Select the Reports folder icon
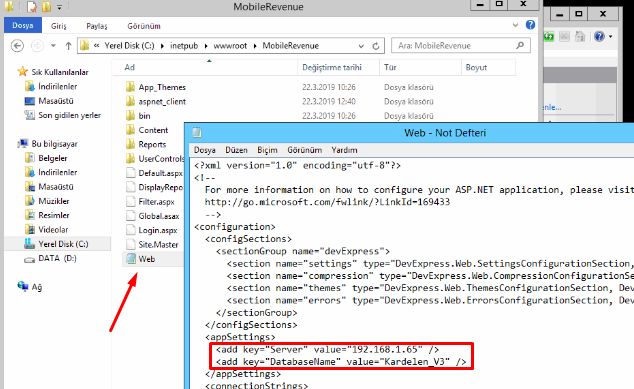634x389 pixels. [x=130, y=144]
